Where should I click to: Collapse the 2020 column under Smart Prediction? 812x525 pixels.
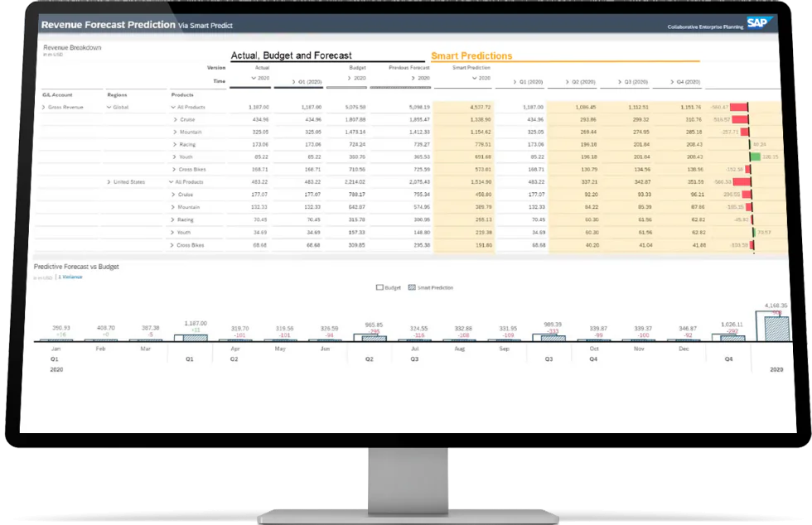(x=474, y=78)
